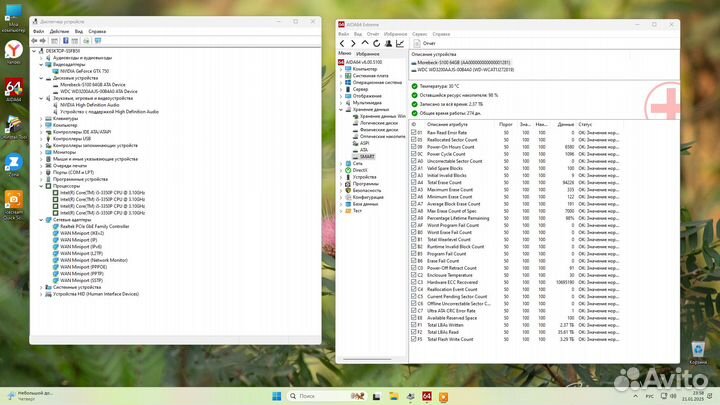Click Описание атрибута column header
720x405 pixels.
pyautogui.click(x=447, y=124)
